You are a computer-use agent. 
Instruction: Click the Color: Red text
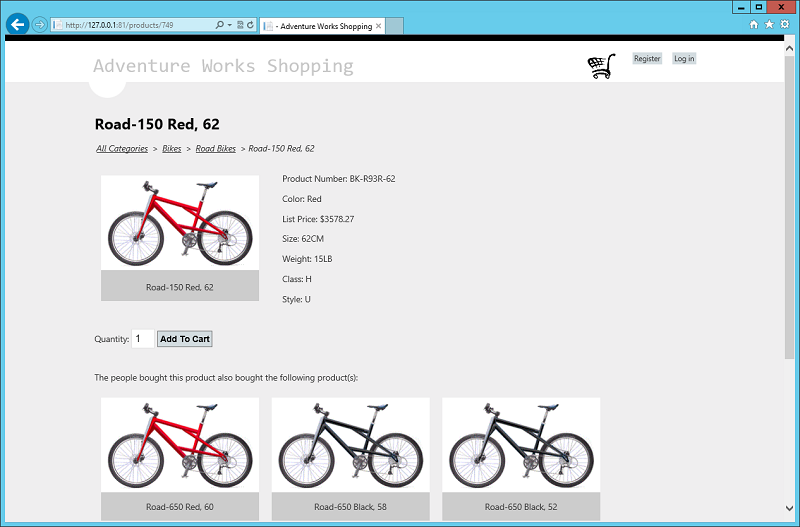coord(302,199)
